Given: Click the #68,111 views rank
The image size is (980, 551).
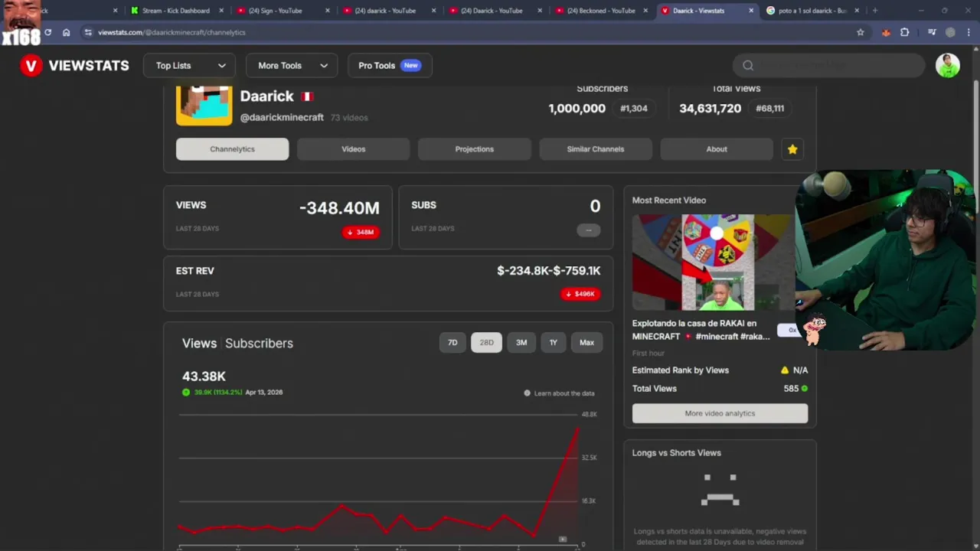Looking at the screenshot, I should click(x=769, y=109).
